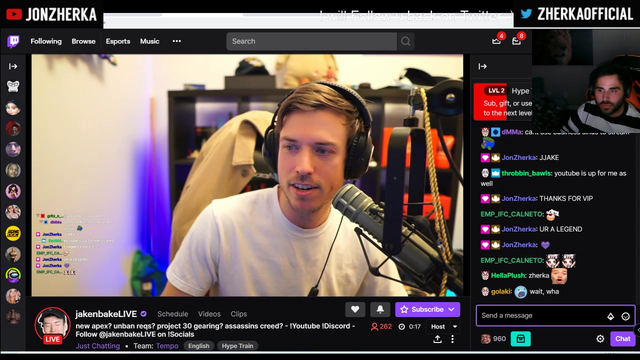Click the ZHERKAOFFICIAL Twitter bird icon

click(526, 14)
